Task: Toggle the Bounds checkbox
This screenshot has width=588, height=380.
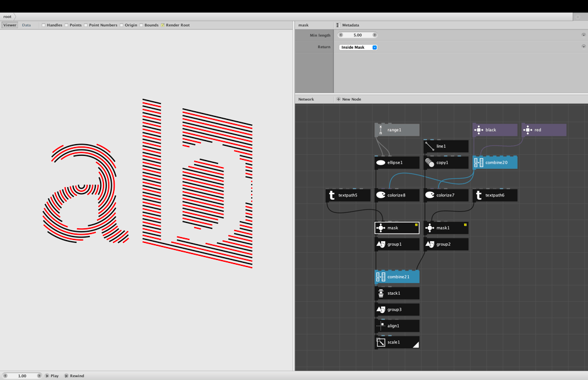Action: [141, 25]
